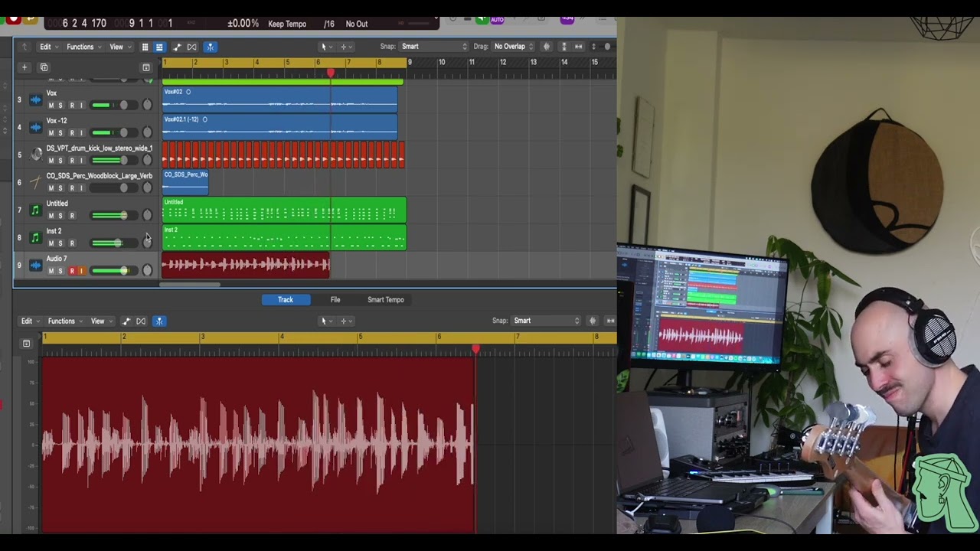980x551 pixels.
Task: Toggle input monitoring on Audio 7 track
Action: click(x=81, y=271)
